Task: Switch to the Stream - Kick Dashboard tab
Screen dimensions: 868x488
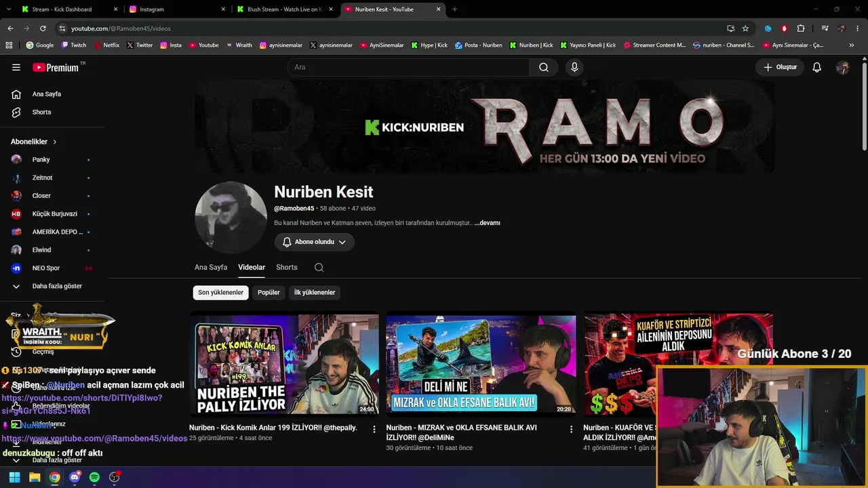Action: [x=70, y=9]
